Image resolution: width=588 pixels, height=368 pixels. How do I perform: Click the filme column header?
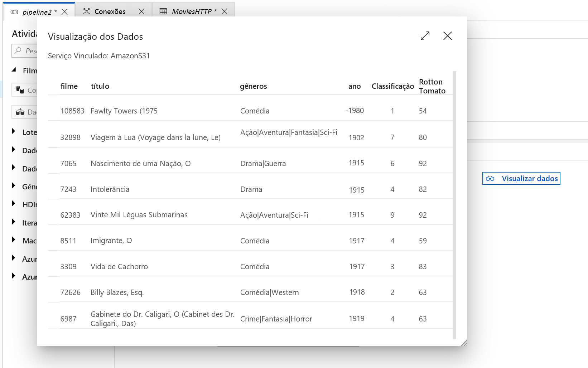tap(69, 86)
